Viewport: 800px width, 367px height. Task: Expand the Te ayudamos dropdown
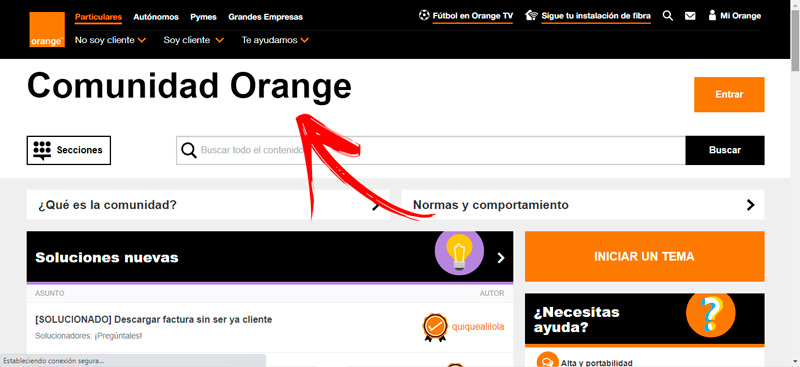click(275, 40)
